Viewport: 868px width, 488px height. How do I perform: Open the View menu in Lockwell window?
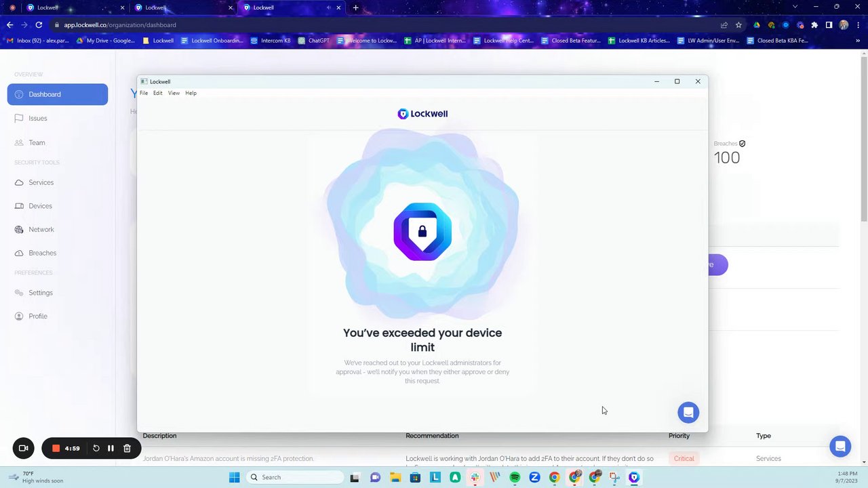click(174, 93)
